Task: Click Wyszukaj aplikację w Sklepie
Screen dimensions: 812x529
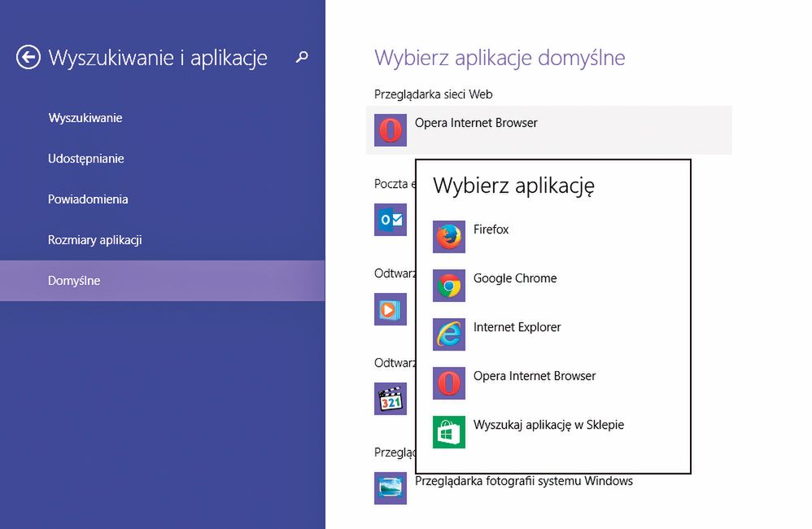Action: coord(548,425)
